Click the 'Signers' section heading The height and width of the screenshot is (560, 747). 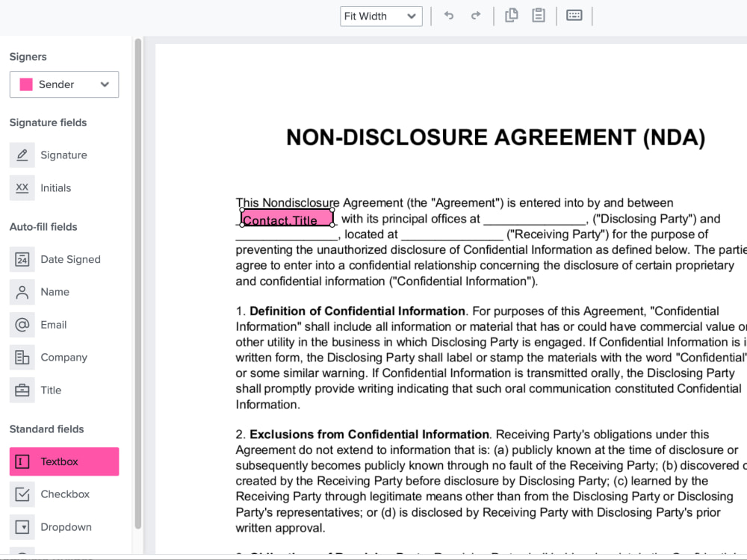click(x=28, y=57)
